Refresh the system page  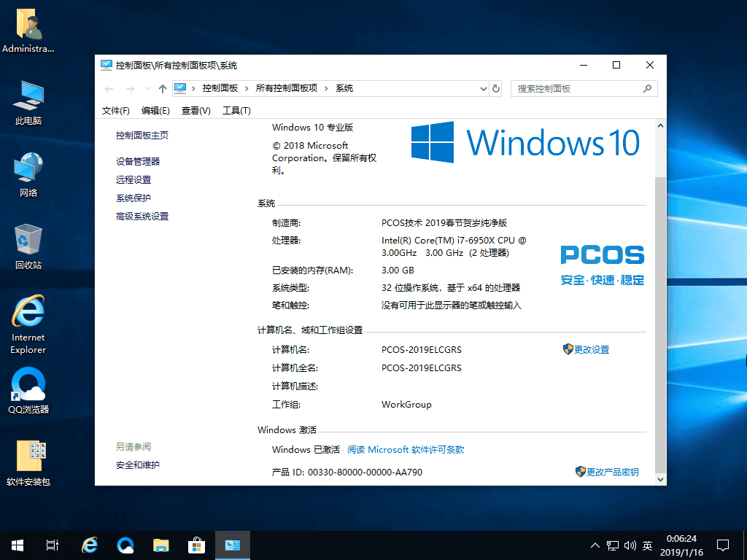pos(496,88)
